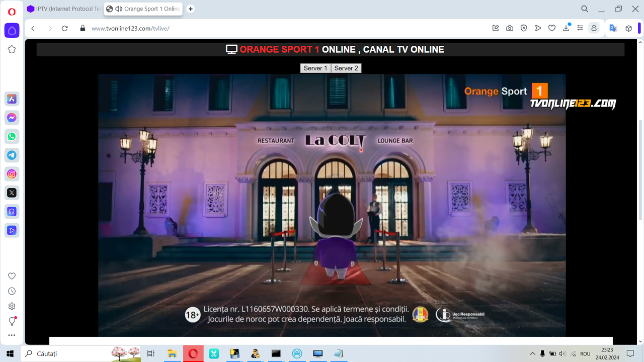Click the Orange Sport 1 video player
644x362 pixels.
[x=332, y=205]
